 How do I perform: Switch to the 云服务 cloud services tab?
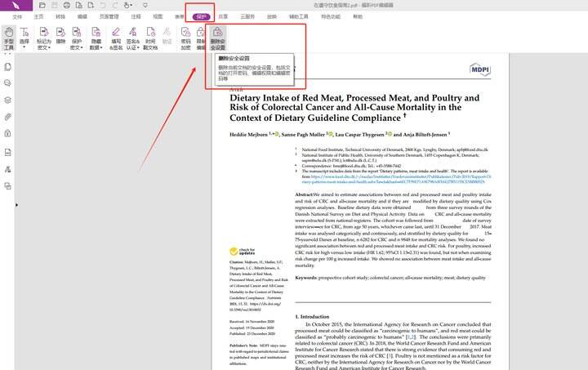point(247,17)
